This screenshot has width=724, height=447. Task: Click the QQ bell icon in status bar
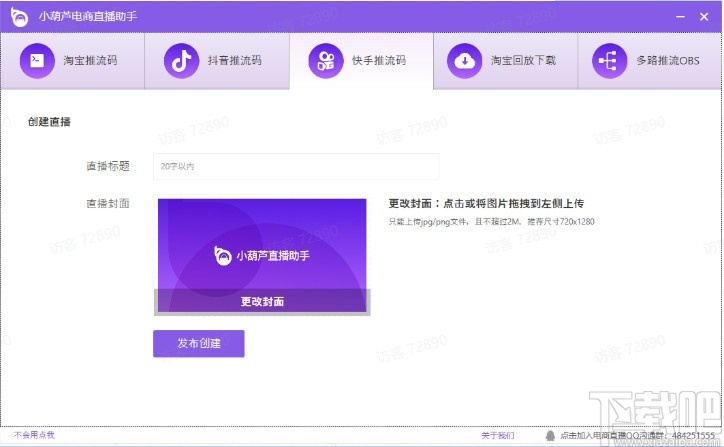[x=550, y=435]
